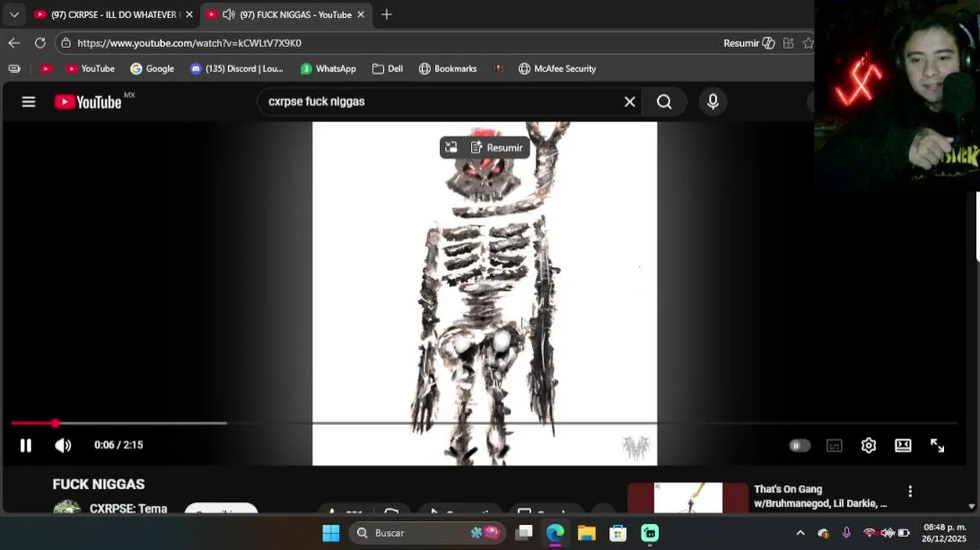The image size is (980, 550).
Task: Click the taskbar Buscar search box
Action: click(428, 533)
